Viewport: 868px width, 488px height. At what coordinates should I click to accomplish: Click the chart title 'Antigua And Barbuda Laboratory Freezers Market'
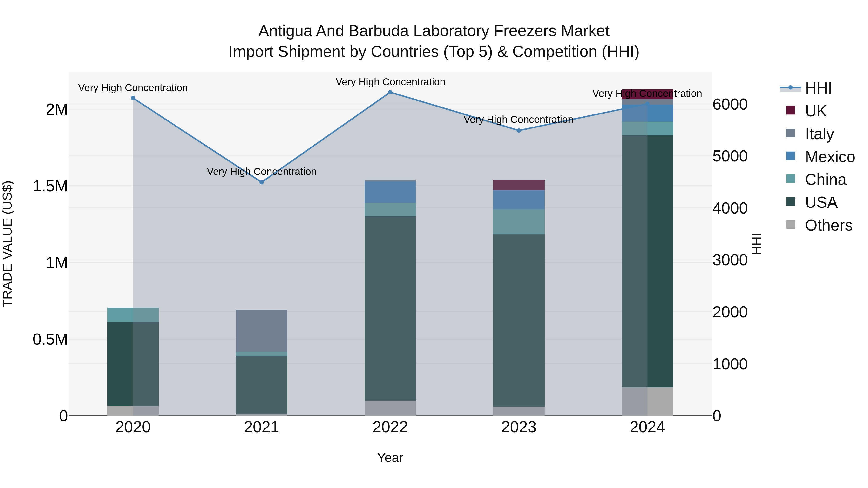[434, 31]
